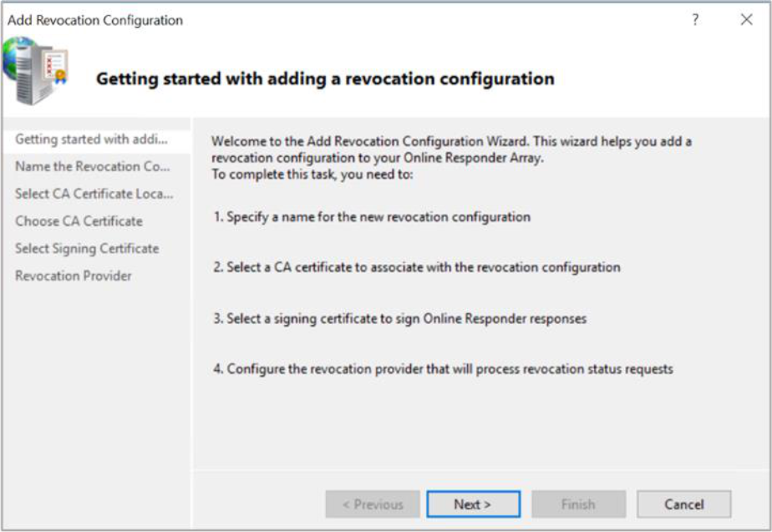This screenshot has width=772, height=532.
Task: Click the disabled Previous button
Action: click(x=372, y=504)
